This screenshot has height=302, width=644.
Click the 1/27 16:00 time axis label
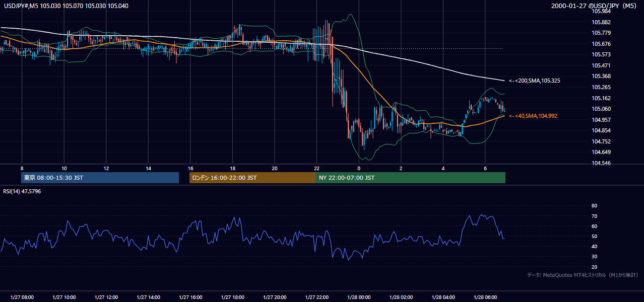click(x=190, y=297)
